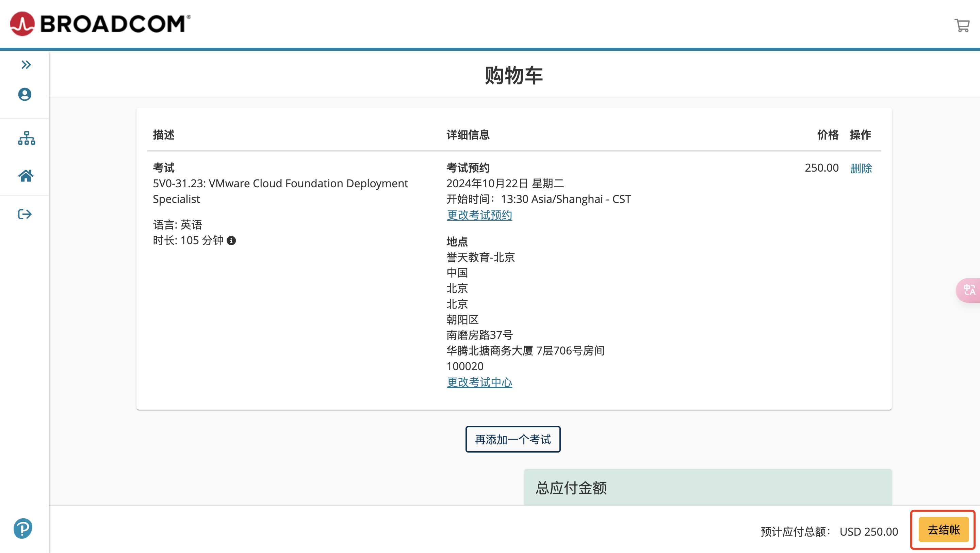This screenshot has height=553, width=980.
Task: Click the 再添加一个考试 button
Action: (513, 439)
